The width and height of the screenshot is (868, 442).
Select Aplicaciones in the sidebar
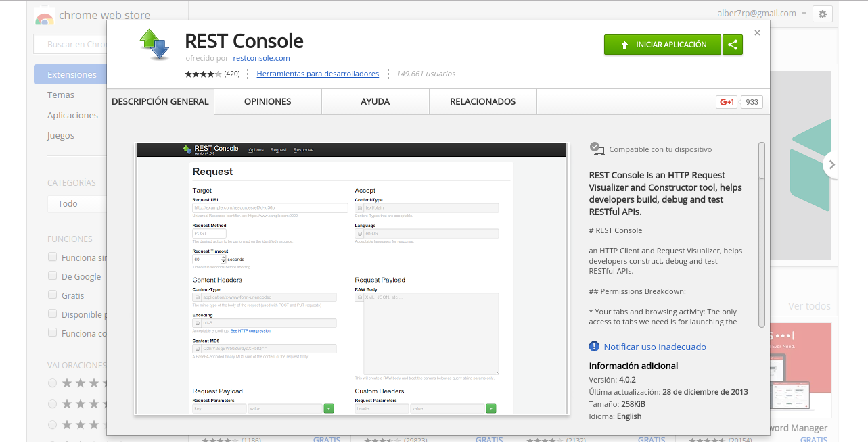point(72,115)
